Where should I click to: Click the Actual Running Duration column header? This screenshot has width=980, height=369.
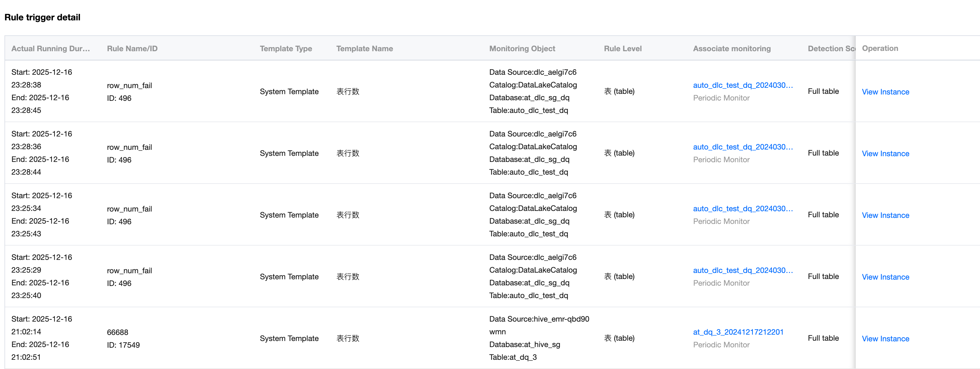(x=51, y=49)
